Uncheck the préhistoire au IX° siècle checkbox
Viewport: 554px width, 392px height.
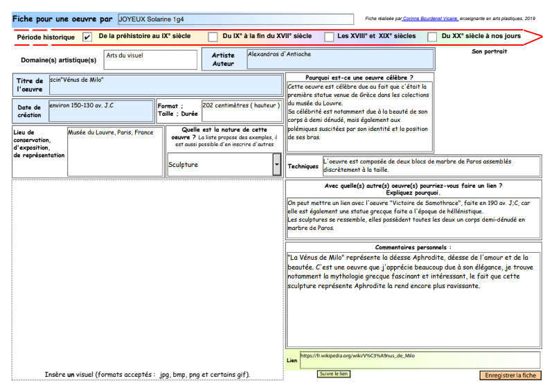(87, 37)
